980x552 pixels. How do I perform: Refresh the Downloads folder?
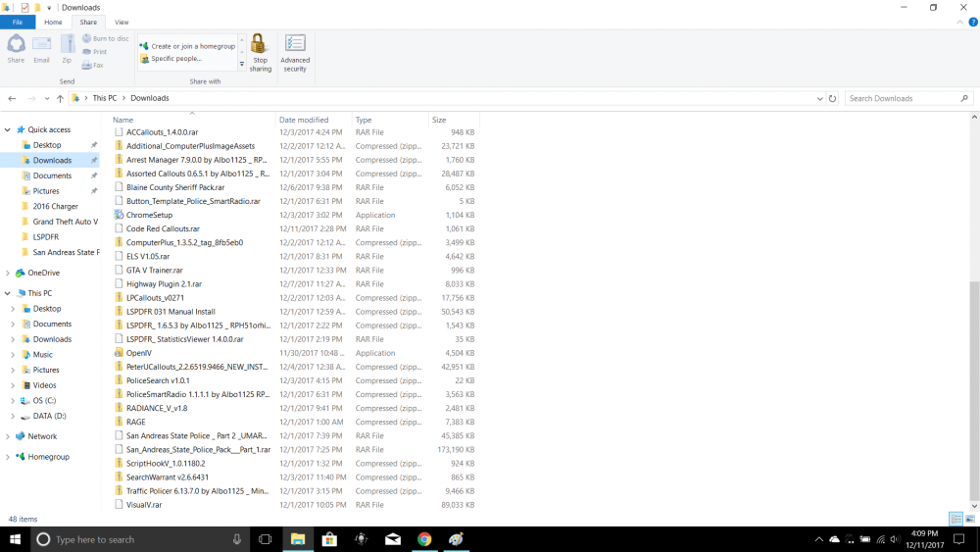(x=832, y=98)
